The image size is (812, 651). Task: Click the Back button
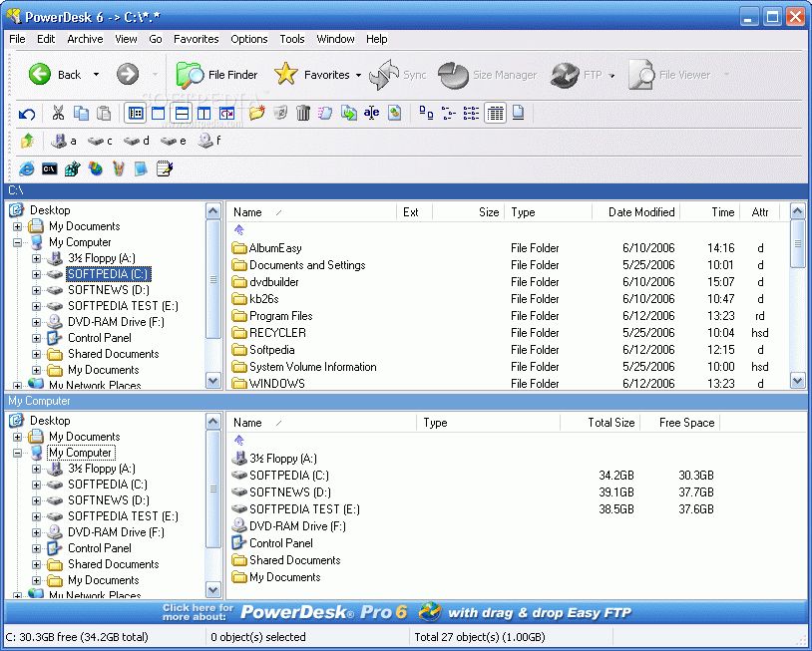55,75
